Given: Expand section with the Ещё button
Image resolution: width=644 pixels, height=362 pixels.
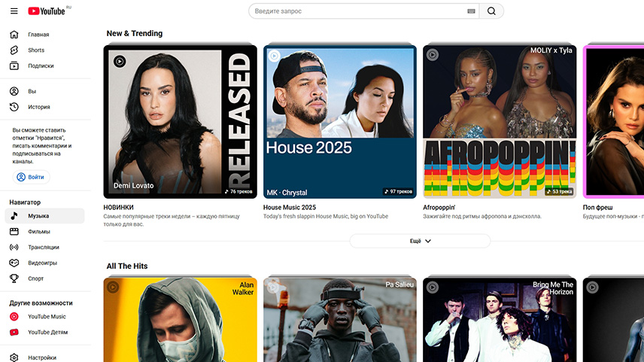Looking at the screenshot, I should tap(420, 241).
